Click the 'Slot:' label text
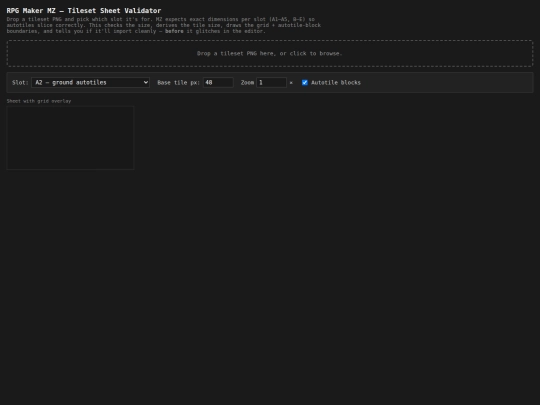The height and width of the screenshot is (405, 540). pos(20,82)
